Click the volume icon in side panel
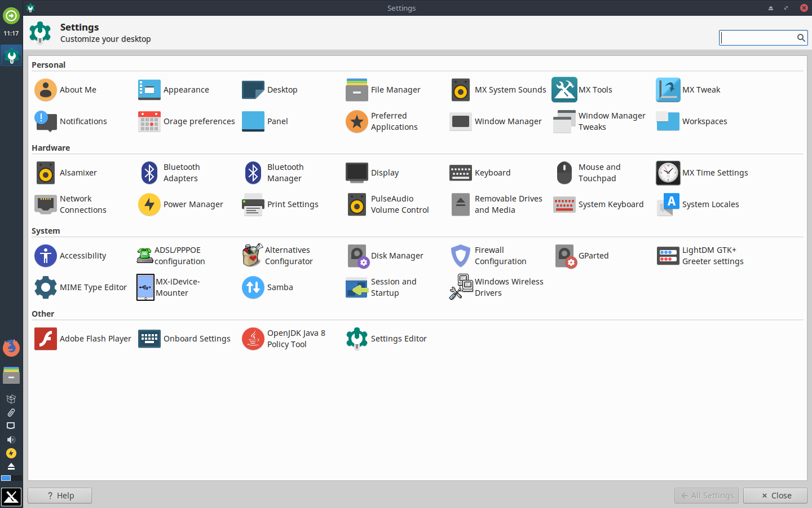This screenshot has width=812, height=508. [x=11, y=440]
